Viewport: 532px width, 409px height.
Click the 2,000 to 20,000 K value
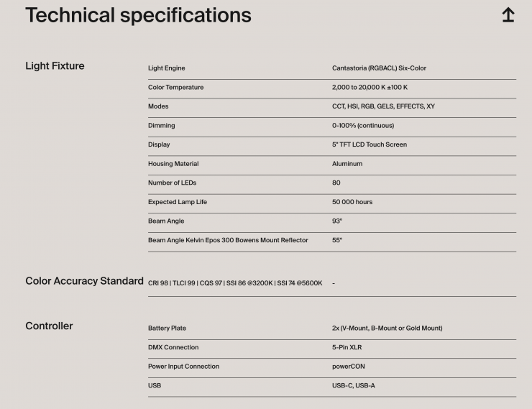click(370, 88)
